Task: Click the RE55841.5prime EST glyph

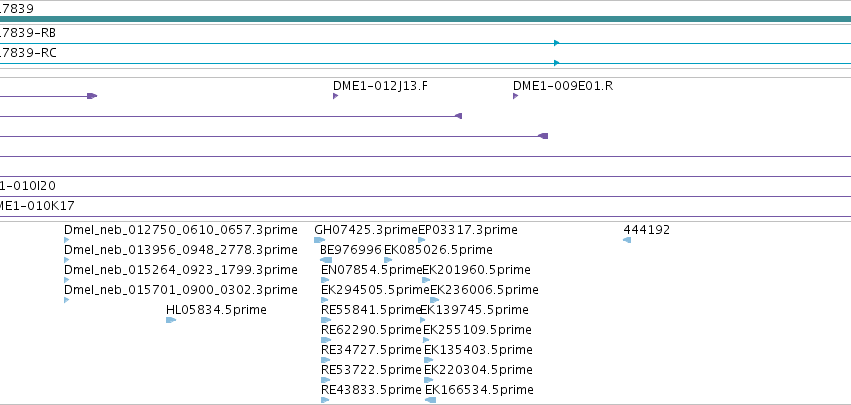Action: (326, 320)
